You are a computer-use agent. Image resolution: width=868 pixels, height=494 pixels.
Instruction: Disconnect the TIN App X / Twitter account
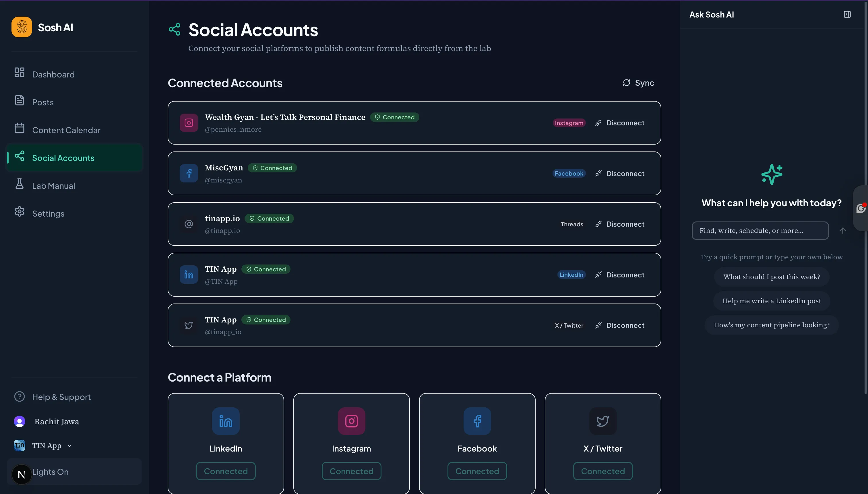[620, 325]
